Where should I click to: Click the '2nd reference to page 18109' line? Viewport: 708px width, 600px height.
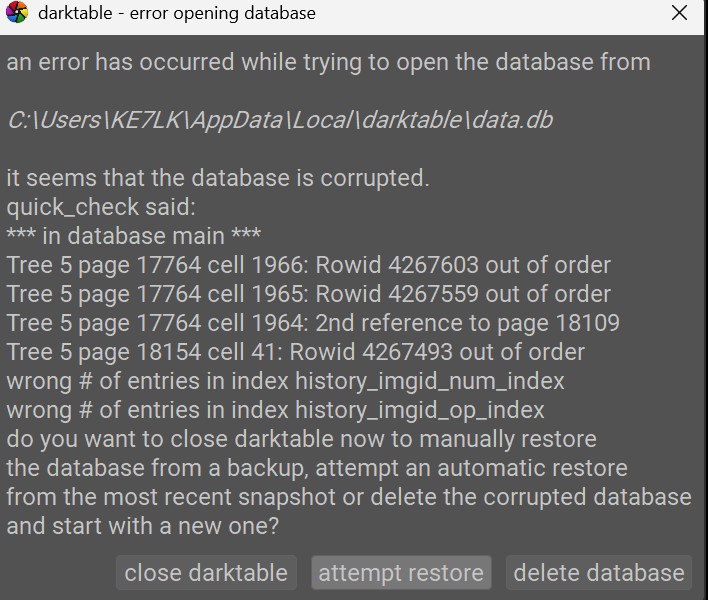(x=313, y=323)
